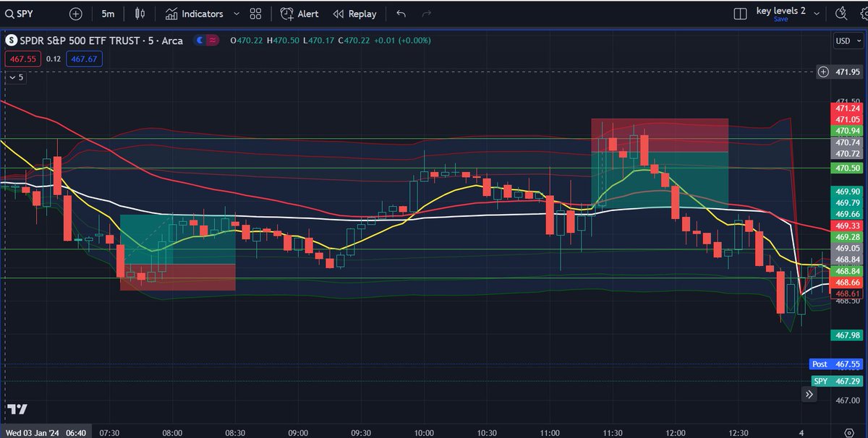Open the layout setup icon
The width and height of the screenshot is (868, 438).
(740, 14)
